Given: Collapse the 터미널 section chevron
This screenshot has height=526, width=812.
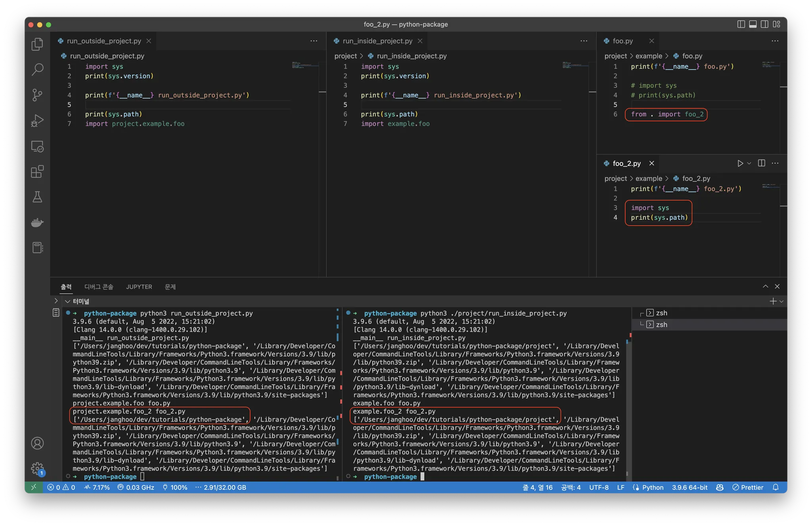Looking at the screenshot, I should 67,301.
